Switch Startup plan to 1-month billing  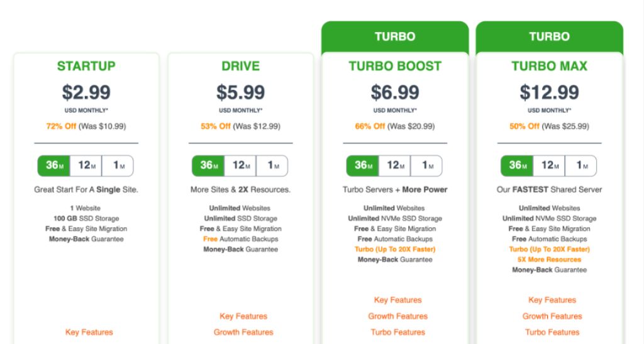[x=118, y=166]
